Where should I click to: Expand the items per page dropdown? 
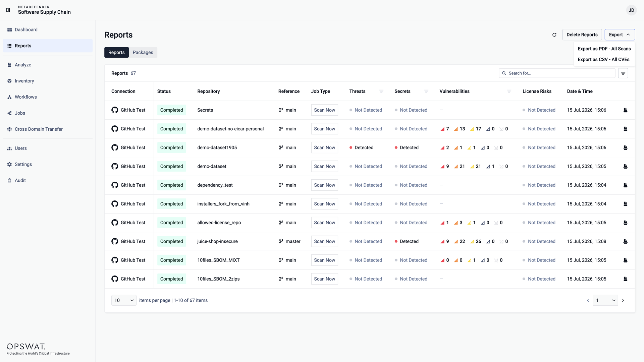(124, 300)
